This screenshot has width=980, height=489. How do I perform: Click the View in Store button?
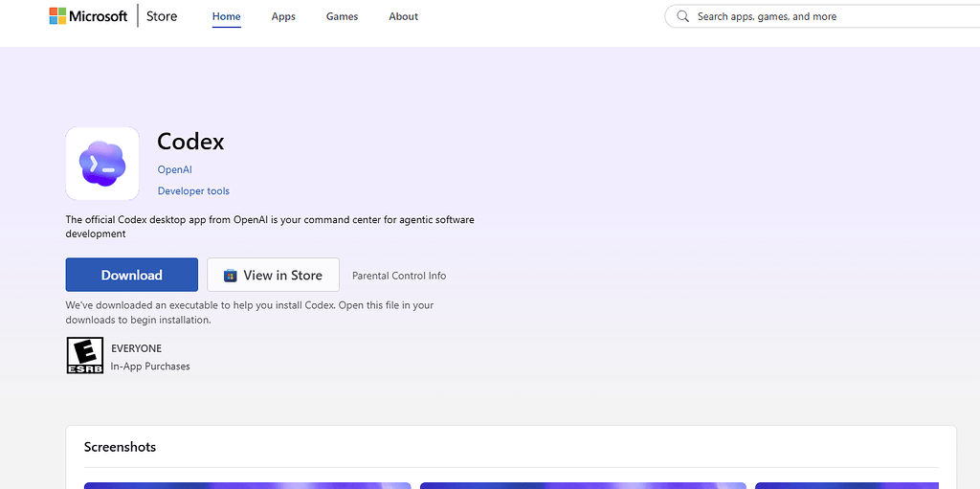pyautogui.click(x=273, y=275)
